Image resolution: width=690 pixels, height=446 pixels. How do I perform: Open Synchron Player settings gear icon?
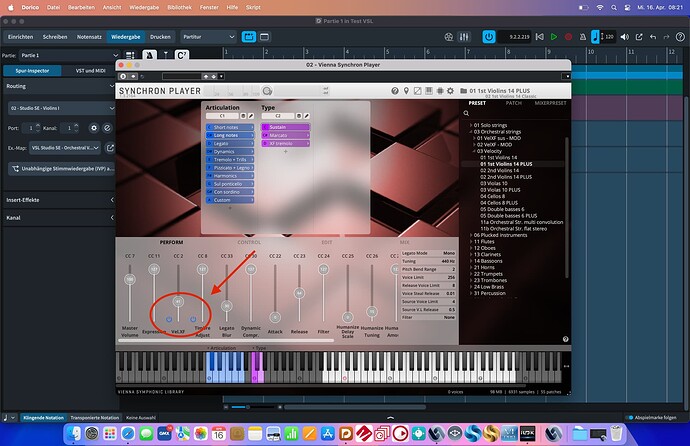click(x=450, y=91)
